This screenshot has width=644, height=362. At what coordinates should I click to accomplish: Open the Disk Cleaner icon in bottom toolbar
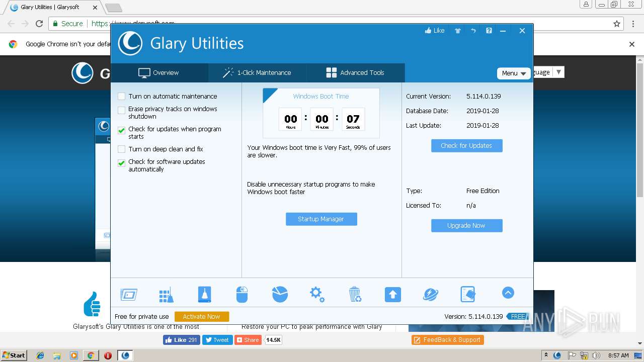129,295
